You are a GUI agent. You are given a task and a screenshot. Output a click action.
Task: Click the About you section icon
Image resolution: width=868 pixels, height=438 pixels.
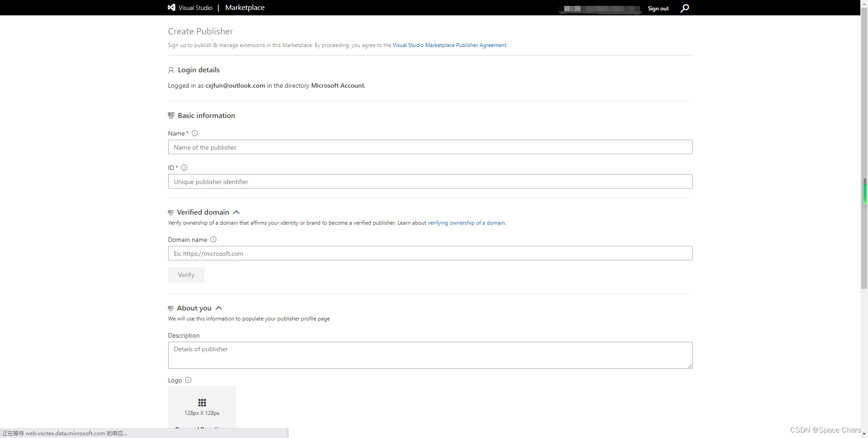coord(171,308)
